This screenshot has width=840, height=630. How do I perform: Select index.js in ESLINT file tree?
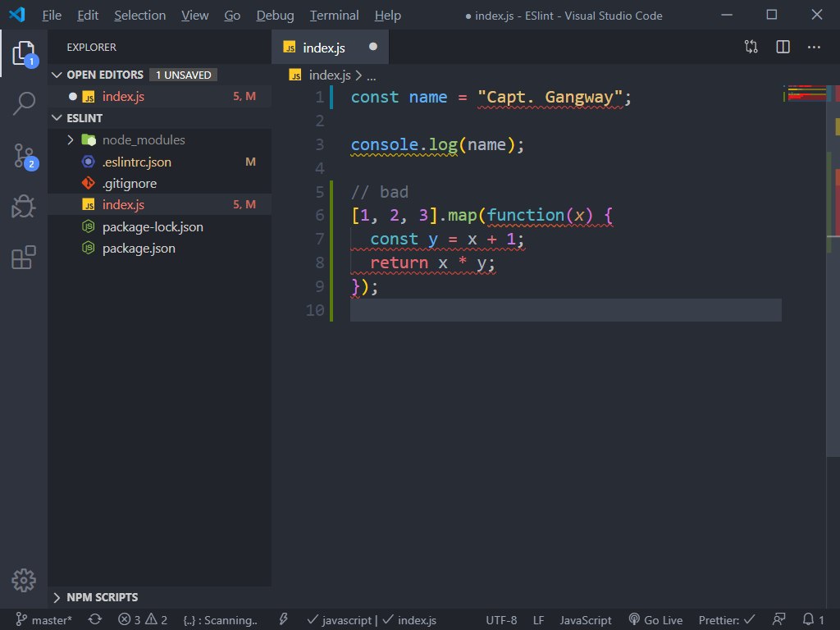159,204
